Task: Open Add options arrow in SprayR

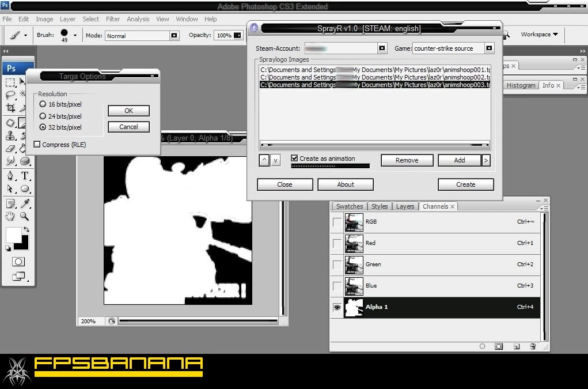Action: tap(486, 160)
